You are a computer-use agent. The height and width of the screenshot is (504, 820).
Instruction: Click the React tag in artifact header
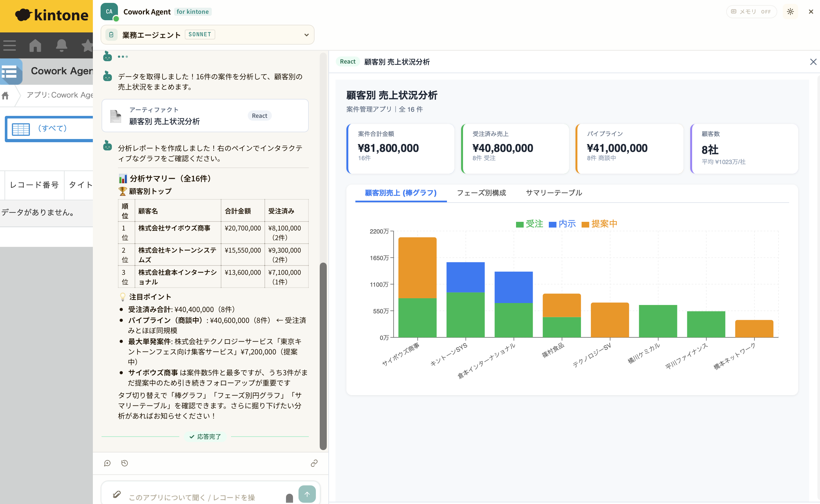(x=347, y=62)
